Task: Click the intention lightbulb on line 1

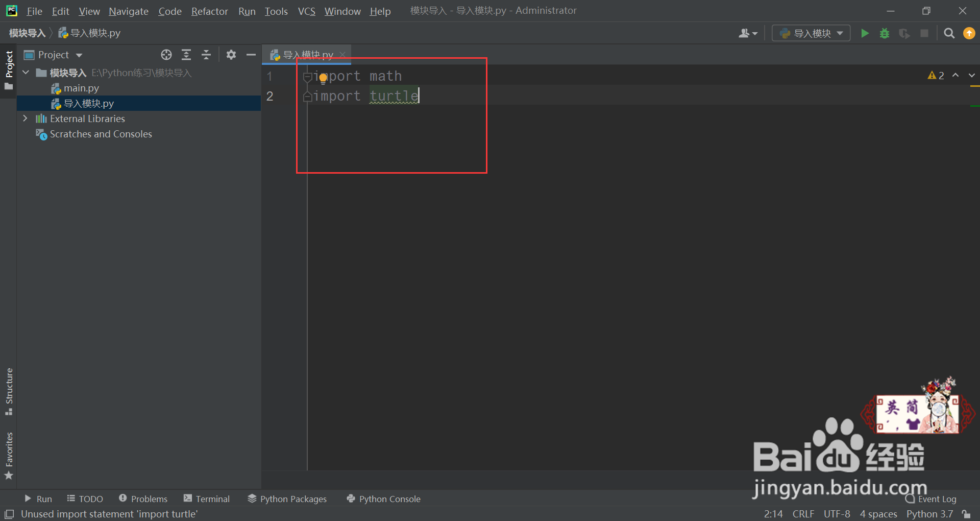Action: (323, 78)
